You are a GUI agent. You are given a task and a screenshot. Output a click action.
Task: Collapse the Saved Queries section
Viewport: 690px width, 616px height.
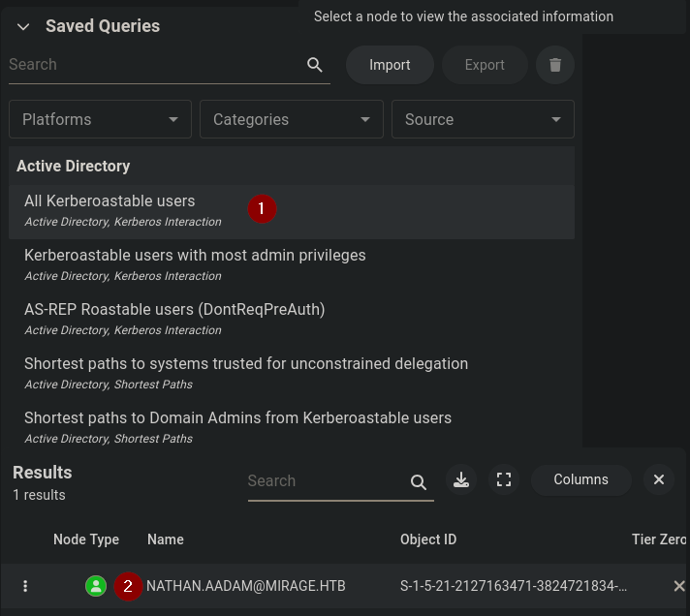coord(23,27)
